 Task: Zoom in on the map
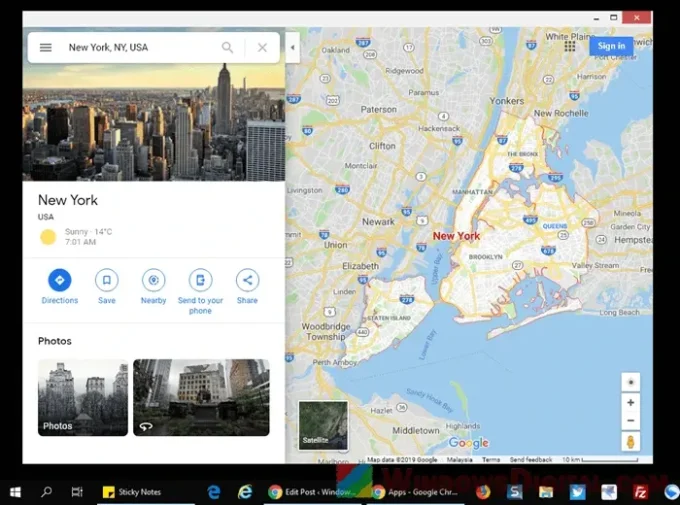click(x=630, y=402)
